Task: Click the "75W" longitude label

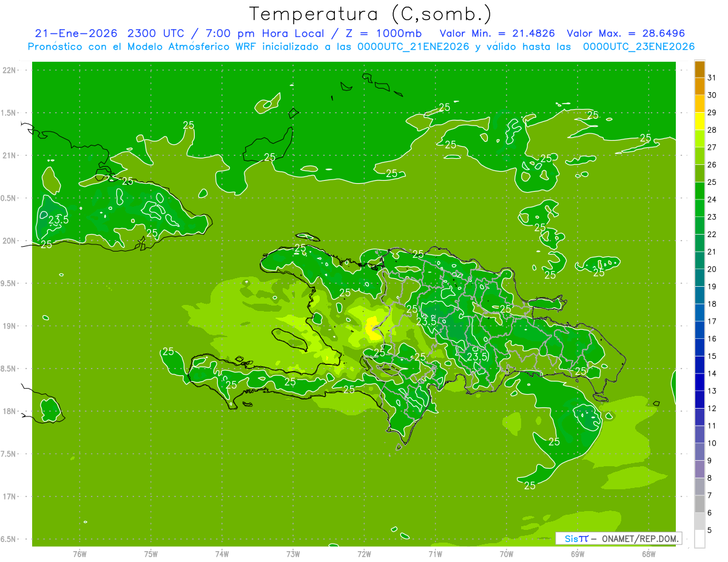Action: [x=151, y=554]
